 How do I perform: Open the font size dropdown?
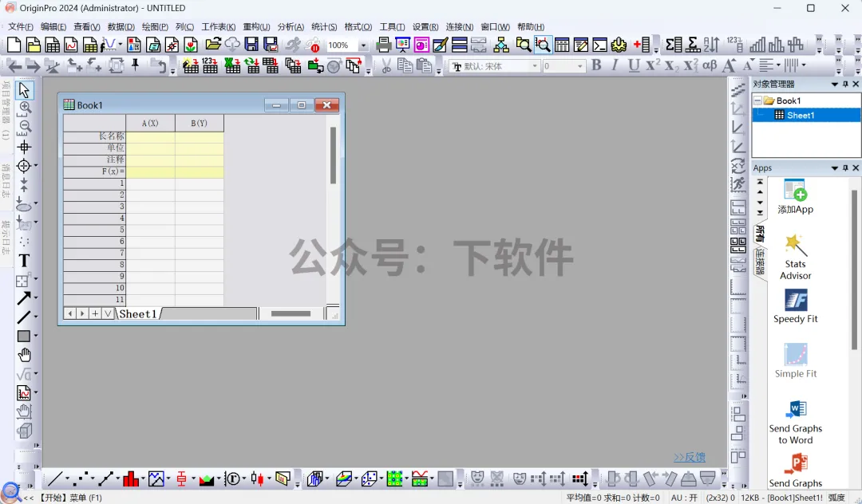(580, 66)
